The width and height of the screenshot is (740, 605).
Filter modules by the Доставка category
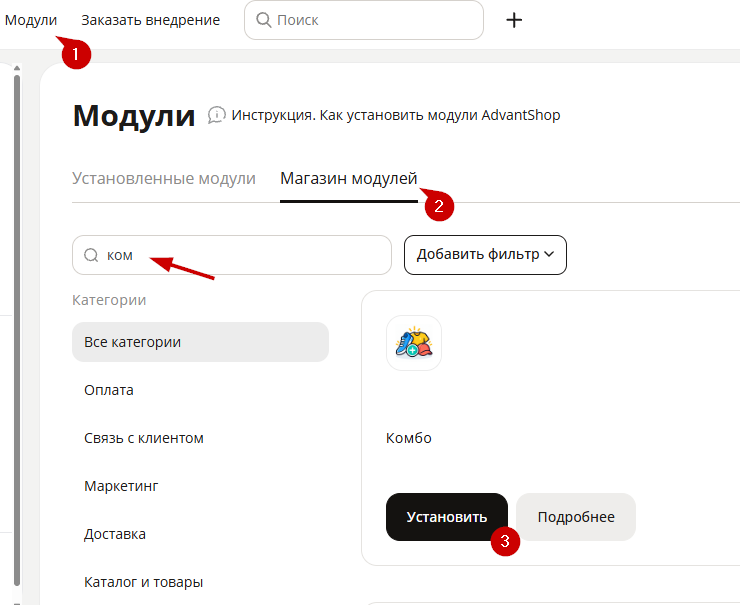(115, 534)
